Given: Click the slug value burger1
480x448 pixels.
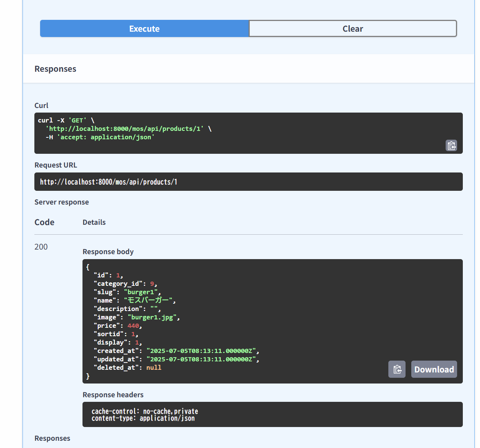Looking at the screenshot, I should [x=141, y=292].
